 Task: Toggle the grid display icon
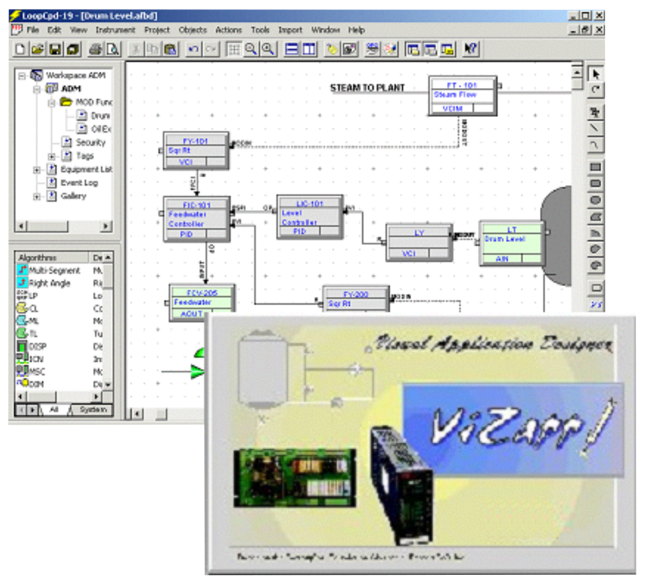234,49
